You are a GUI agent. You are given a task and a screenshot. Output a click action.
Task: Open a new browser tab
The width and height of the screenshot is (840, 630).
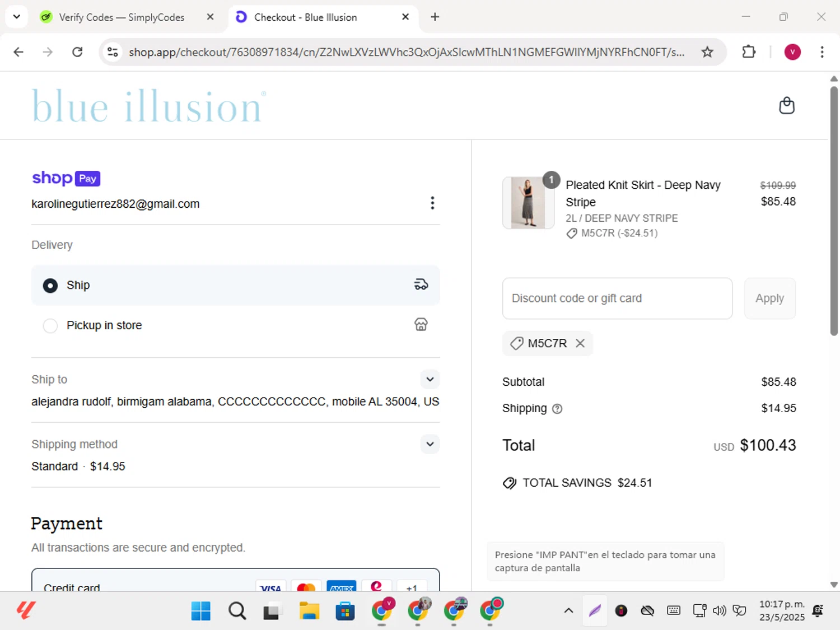pos(435,17)
